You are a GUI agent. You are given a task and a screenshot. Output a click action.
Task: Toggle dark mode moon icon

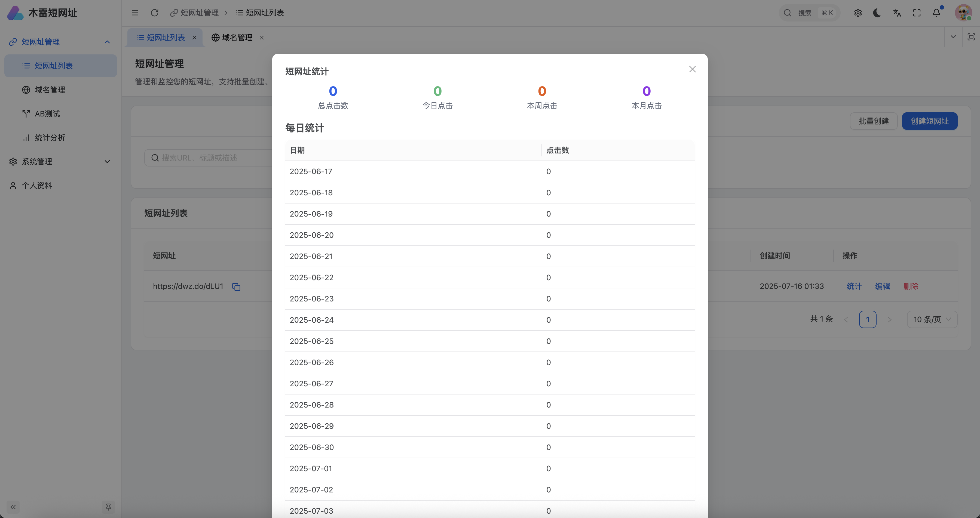877,13
